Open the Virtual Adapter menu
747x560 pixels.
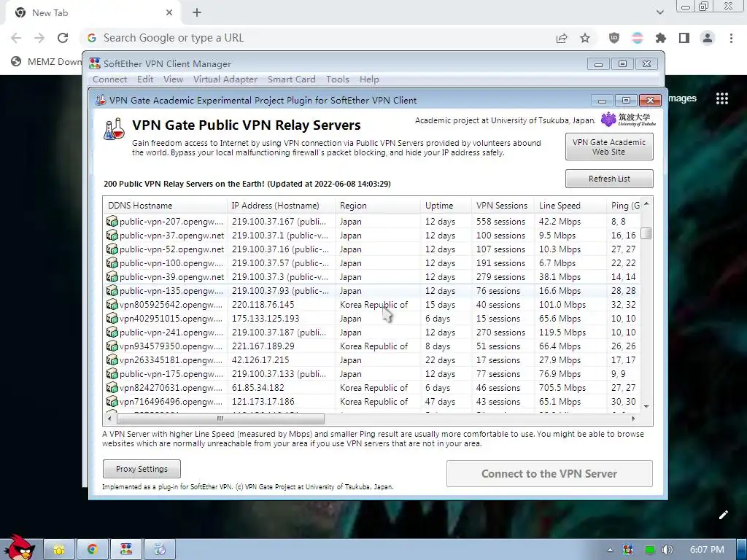point(225,79)
